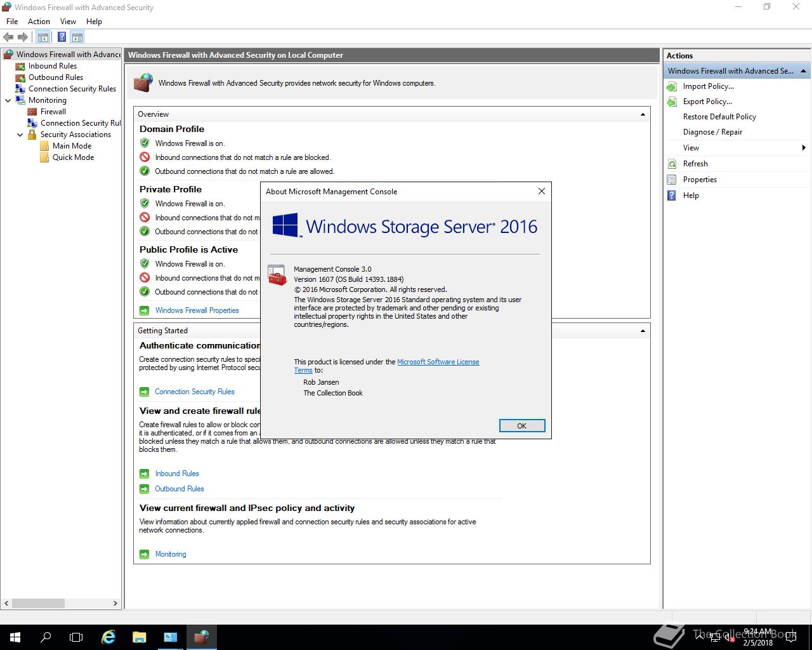Open the File menu
This screenshot has width=812, height=650.
[x=12, y=22]
